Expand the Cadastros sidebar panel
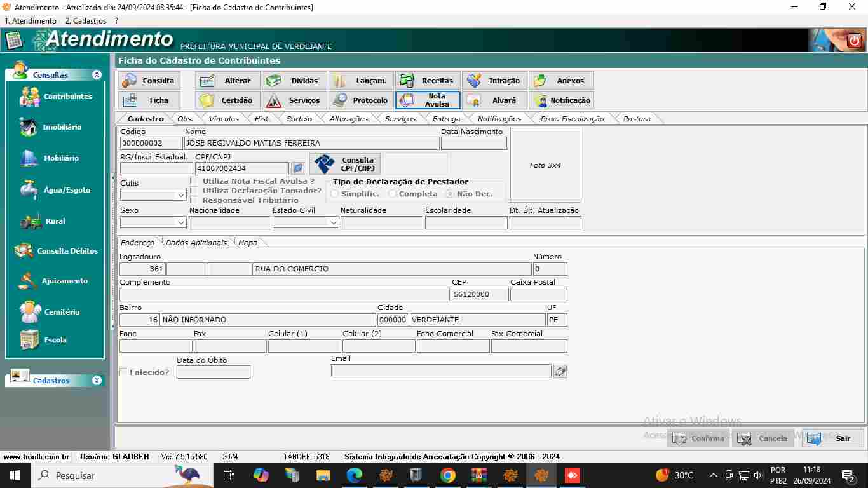 tap(97, 381)
